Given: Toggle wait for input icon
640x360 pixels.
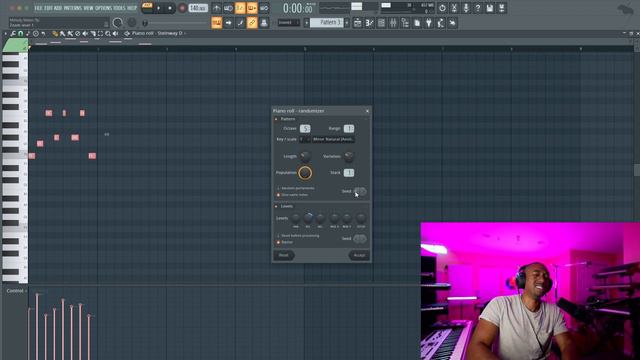Looking at the screenshot, I should 228,8.
